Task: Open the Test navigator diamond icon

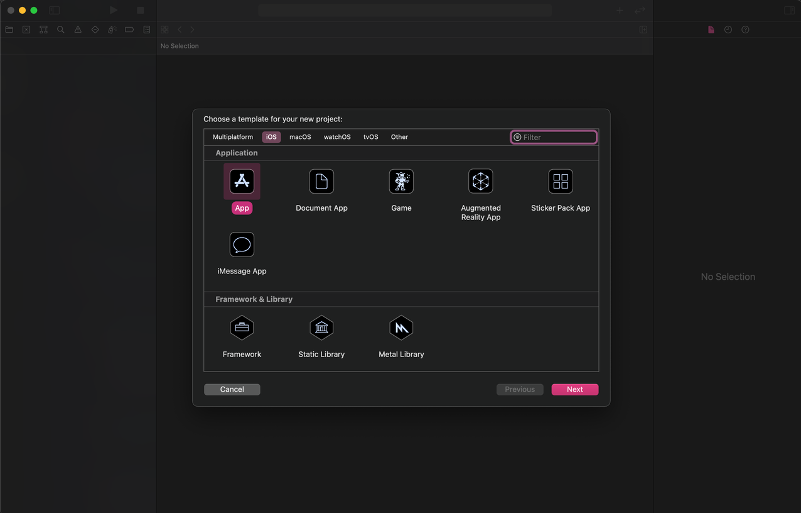Action: [95, 30]
